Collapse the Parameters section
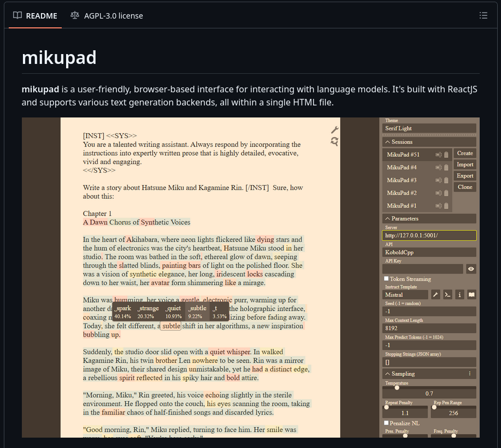 [x=429, y=219]
